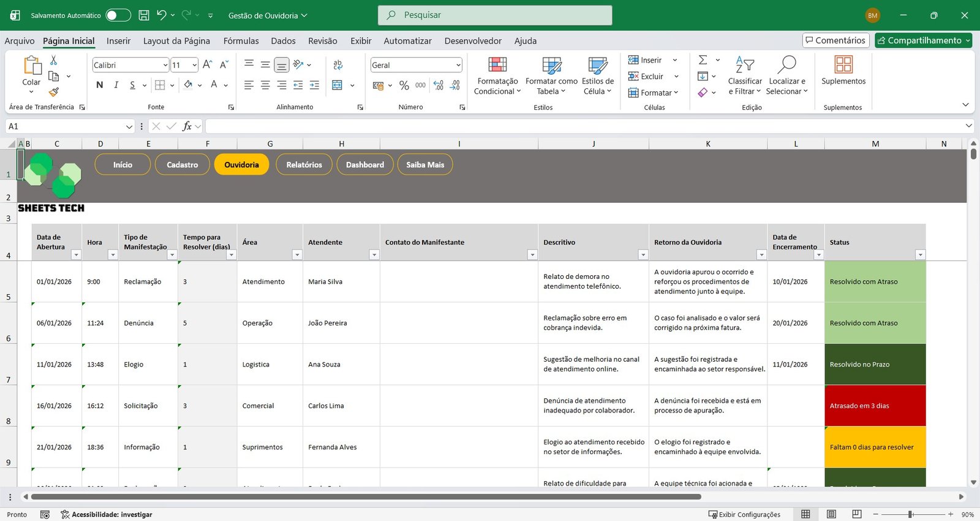Toggle Salvamento Automático switch
Screen dimensions: 980x521
click(118, 15)
